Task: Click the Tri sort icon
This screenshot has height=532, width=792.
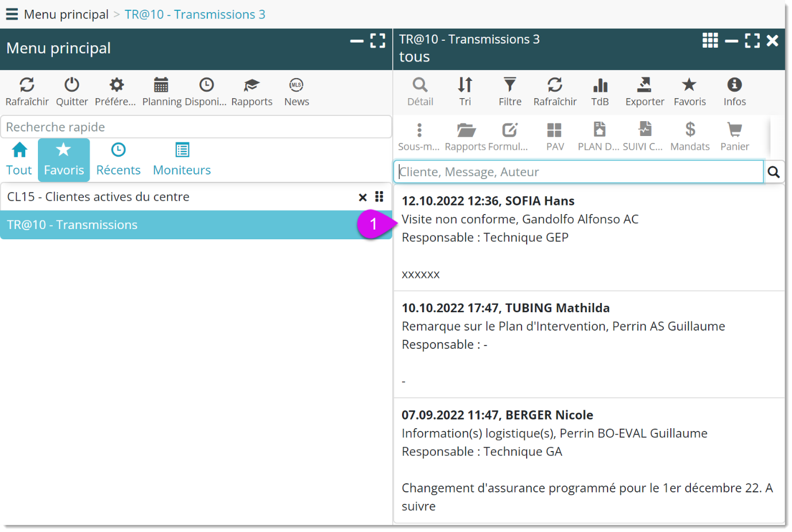Action: pos(465,86)
